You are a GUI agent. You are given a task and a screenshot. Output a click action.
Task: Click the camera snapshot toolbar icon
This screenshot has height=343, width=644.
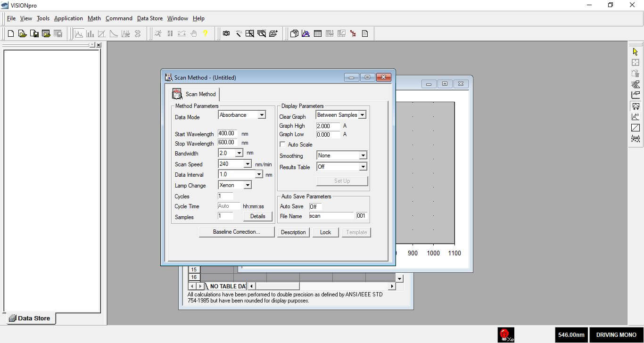pos(226,33)
